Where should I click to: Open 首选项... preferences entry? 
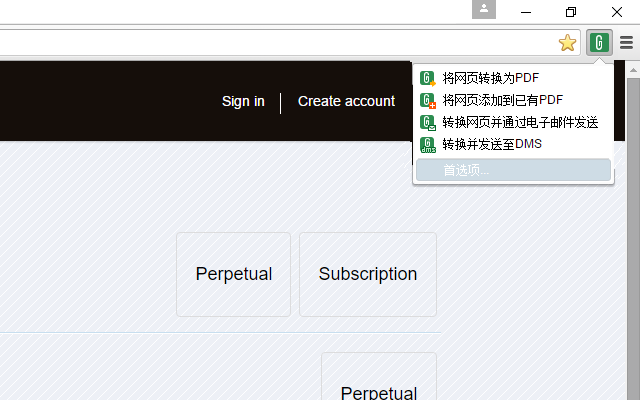(513, 170)
